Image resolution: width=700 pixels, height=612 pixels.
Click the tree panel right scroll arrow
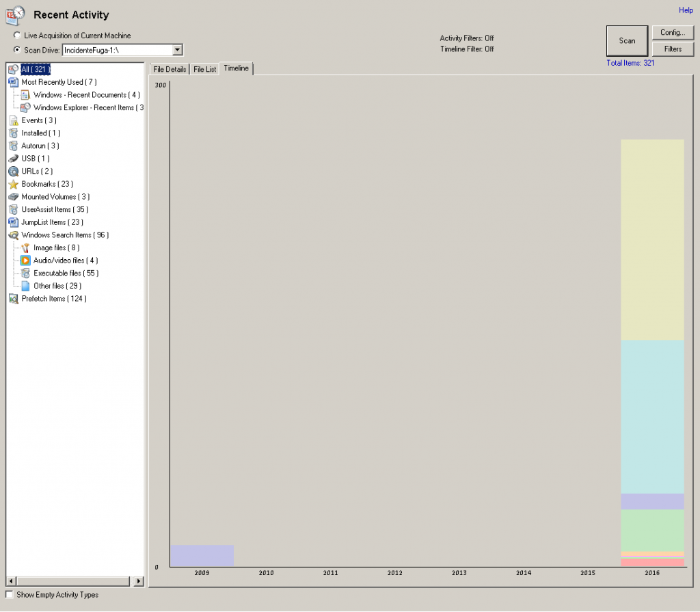click(x=139, y=581)
